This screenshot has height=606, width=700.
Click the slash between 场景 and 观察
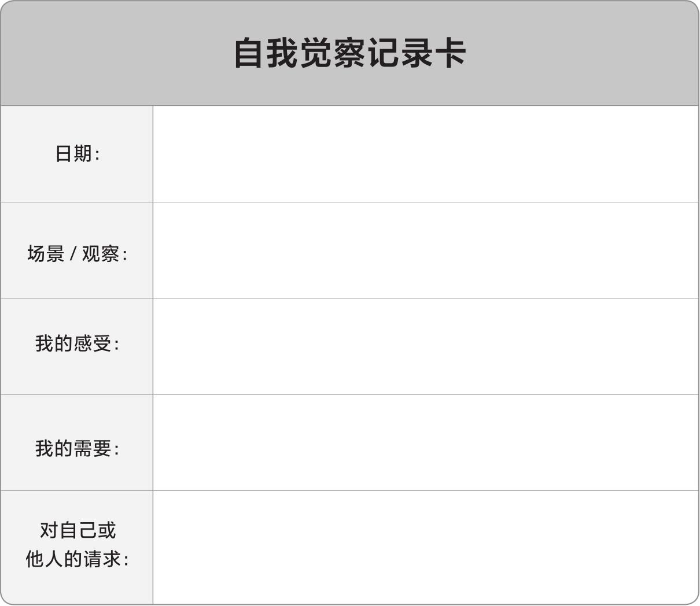(73, 254)
